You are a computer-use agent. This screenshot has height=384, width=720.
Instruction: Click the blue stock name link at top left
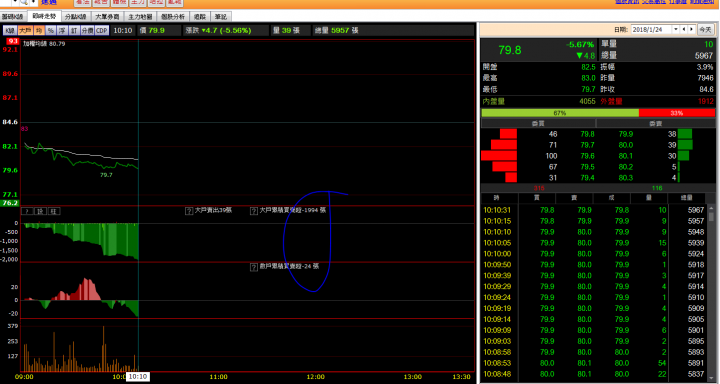tap(49, 2)
